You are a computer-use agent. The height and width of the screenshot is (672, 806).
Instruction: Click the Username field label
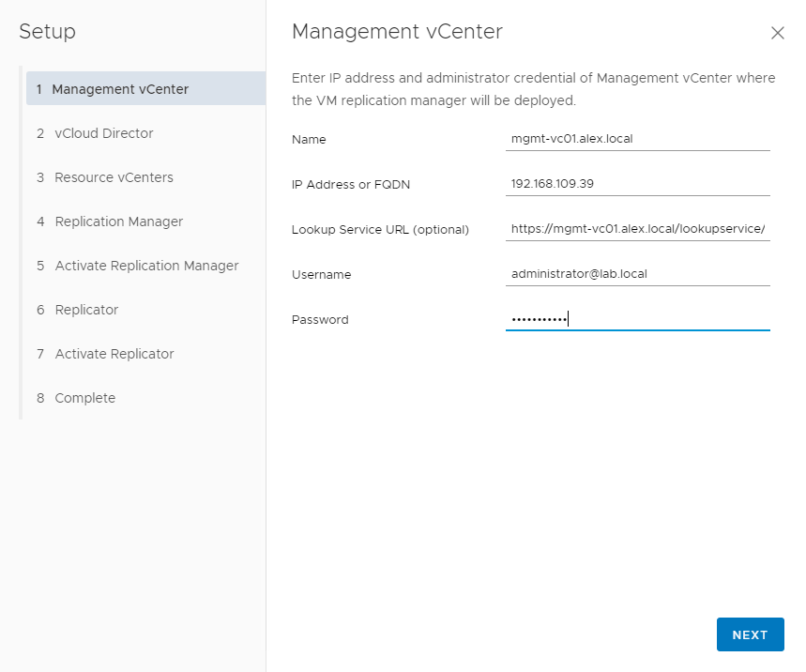pos(321,275)
